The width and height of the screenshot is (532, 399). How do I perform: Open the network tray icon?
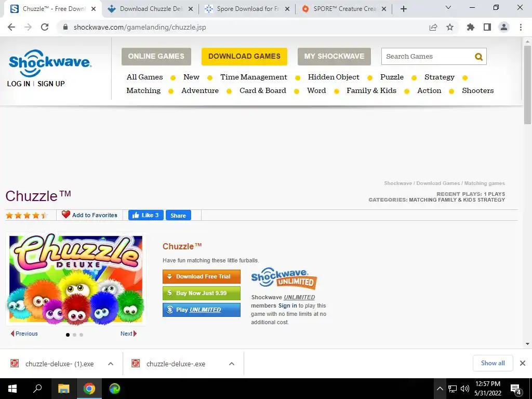[453, 389]
